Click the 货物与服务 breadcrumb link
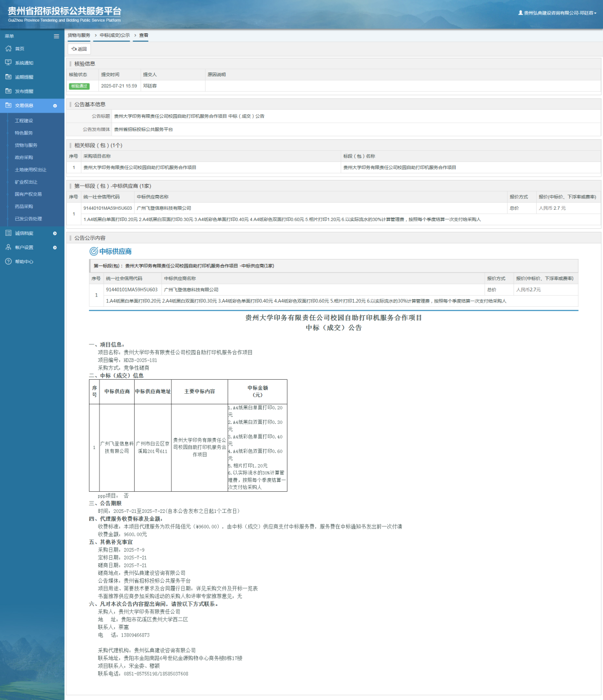The width and height of the screenshot is (603, 700). pos(79,35)
